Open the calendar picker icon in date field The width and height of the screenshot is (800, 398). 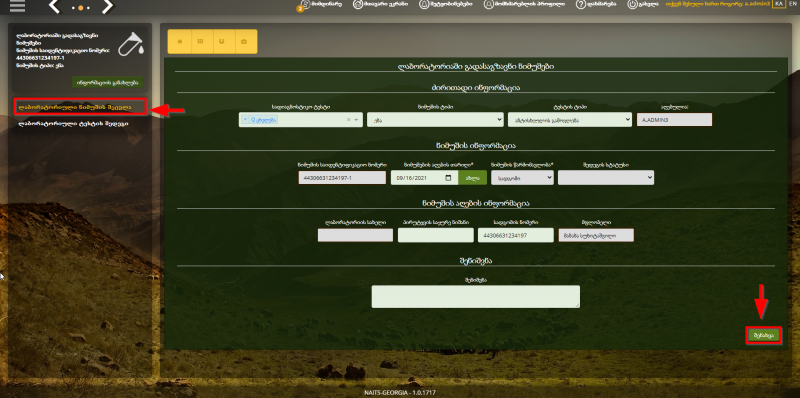[448, 178]
